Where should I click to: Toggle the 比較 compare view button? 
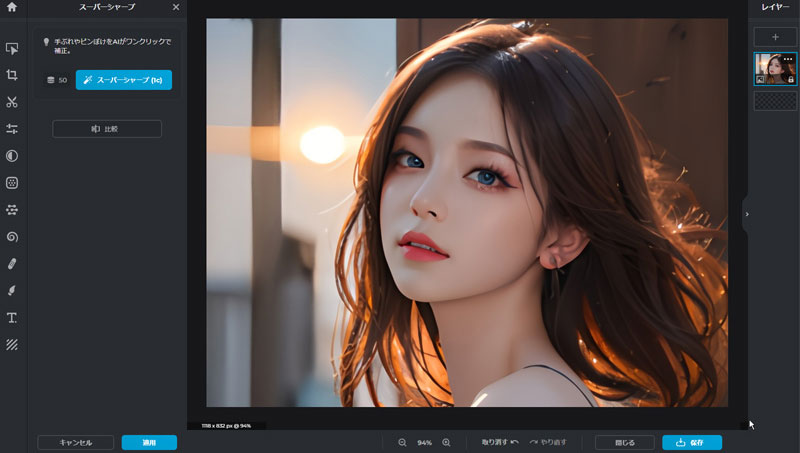coord(107,129)
